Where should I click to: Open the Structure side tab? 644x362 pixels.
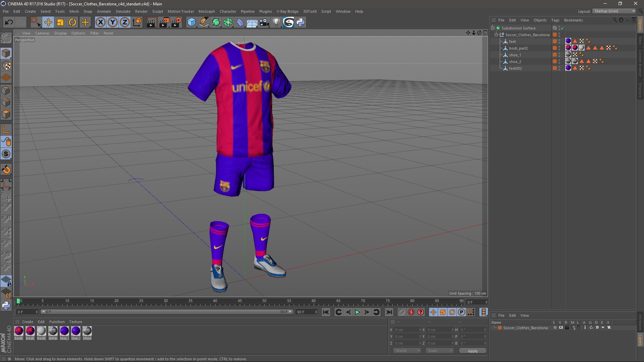tap(640, 90)
